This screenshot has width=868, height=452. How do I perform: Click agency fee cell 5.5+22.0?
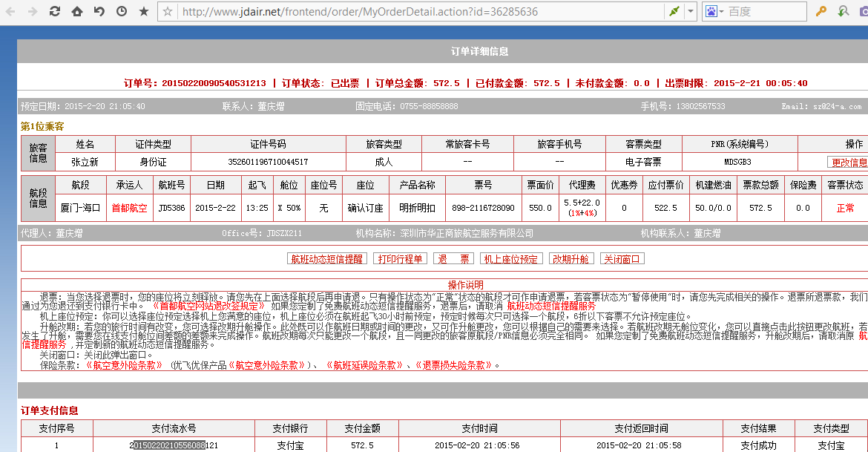[582, 208]
